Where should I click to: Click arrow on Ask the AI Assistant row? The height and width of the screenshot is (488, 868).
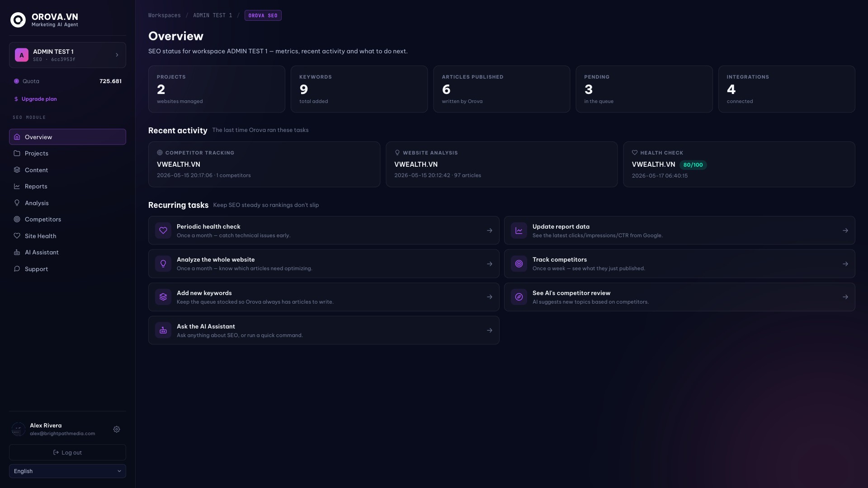click(490, 330)
